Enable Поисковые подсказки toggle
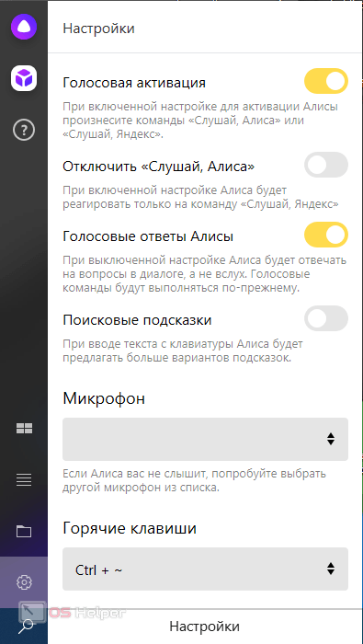The image size is (363, 644). coord(326,318)
